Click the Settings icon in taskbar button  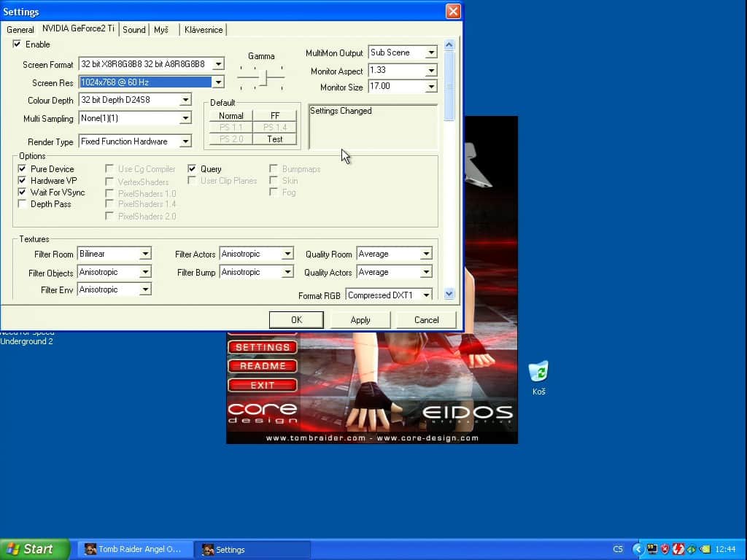coord(208,550)
